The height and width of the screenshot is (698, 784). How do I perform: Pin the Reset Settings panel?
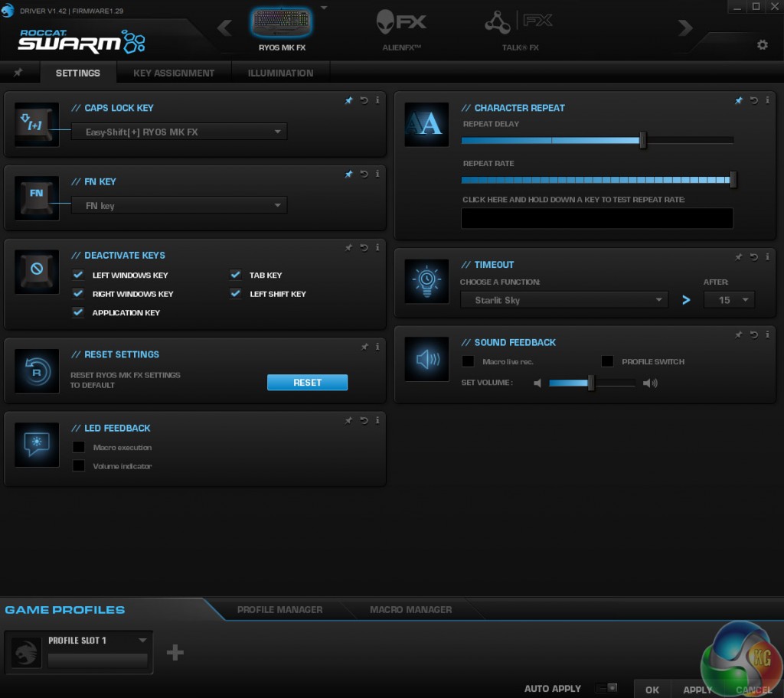point(364,347)
